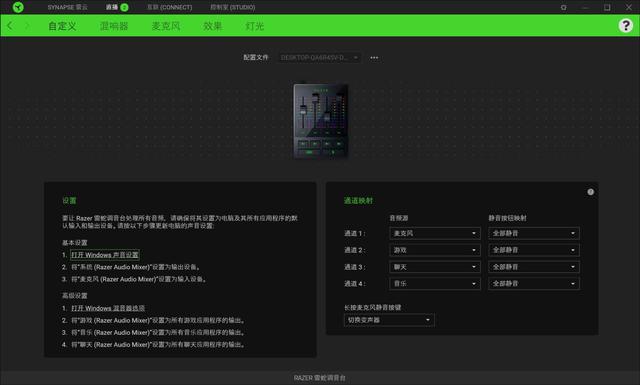Go back with the left arrow

10,26
